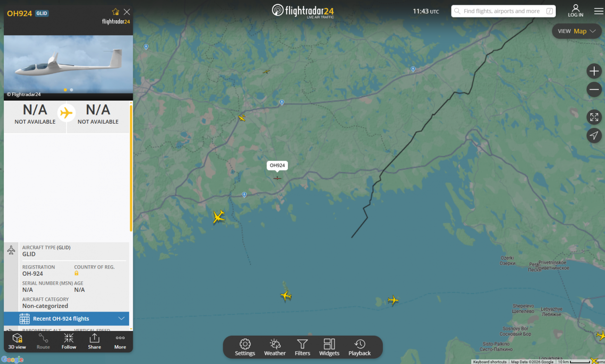Toggle fullscreen map mode
Image resolution: width=605 pixels, height=364 pixels.
click(594, 117)
